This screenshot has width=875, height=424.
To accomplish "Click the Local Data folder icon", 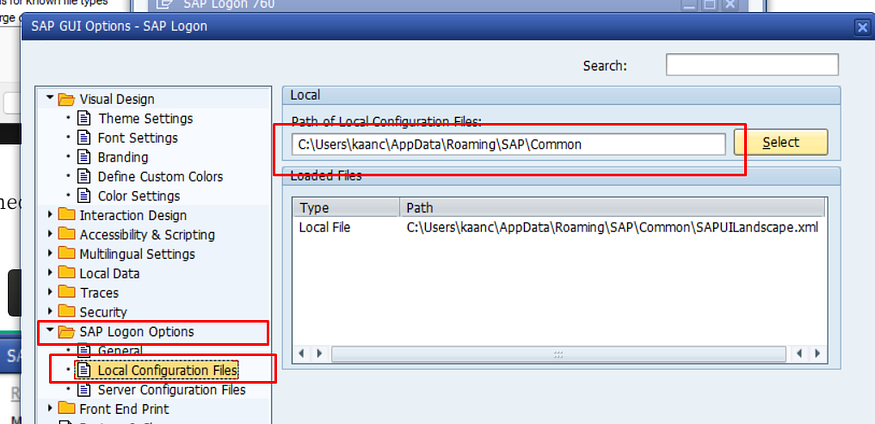I will (66, 273).
